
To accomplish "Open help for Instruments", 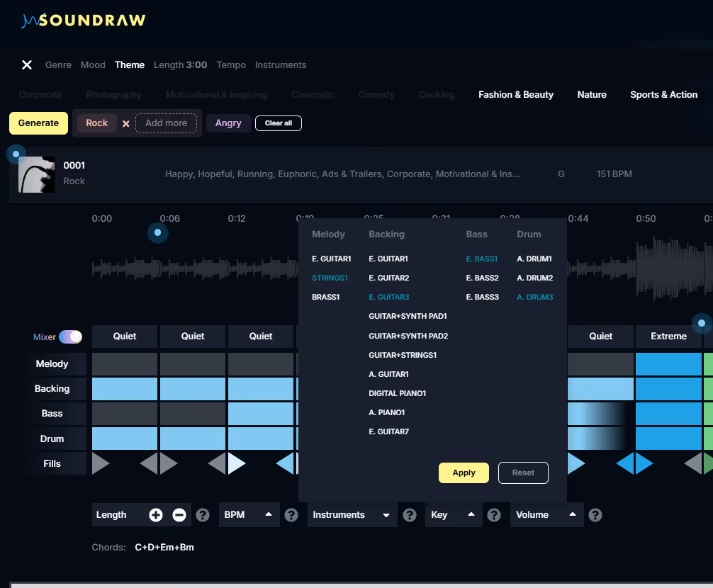I will 409,515.
